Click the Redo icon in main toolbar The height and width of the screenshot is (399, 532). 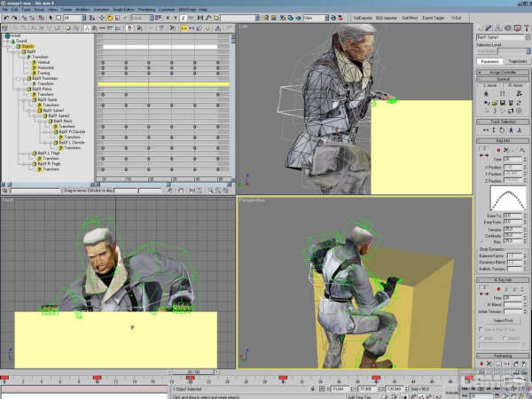point(14,18)
